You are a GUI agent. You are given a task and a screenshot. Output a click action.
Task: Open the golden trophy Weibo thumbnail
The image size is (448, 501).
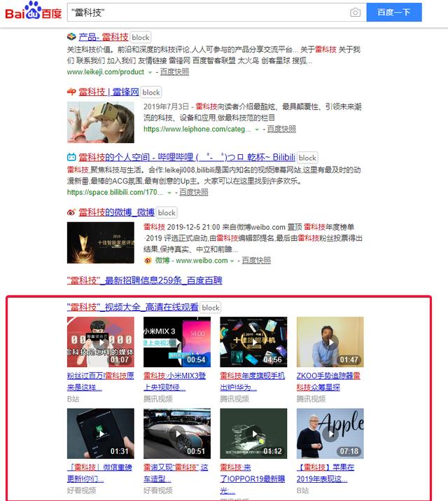point(101,242)
